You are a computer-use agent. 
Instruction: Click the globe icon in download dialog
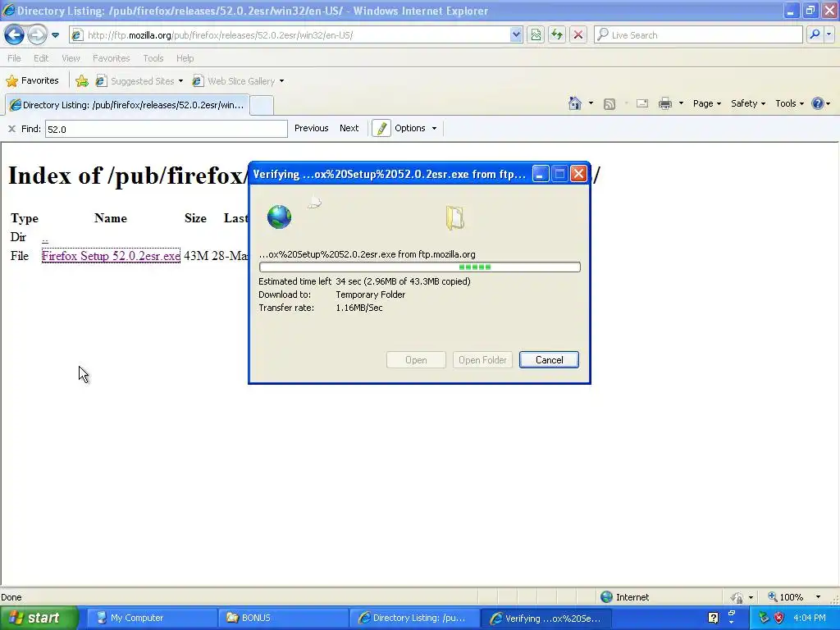279,217
